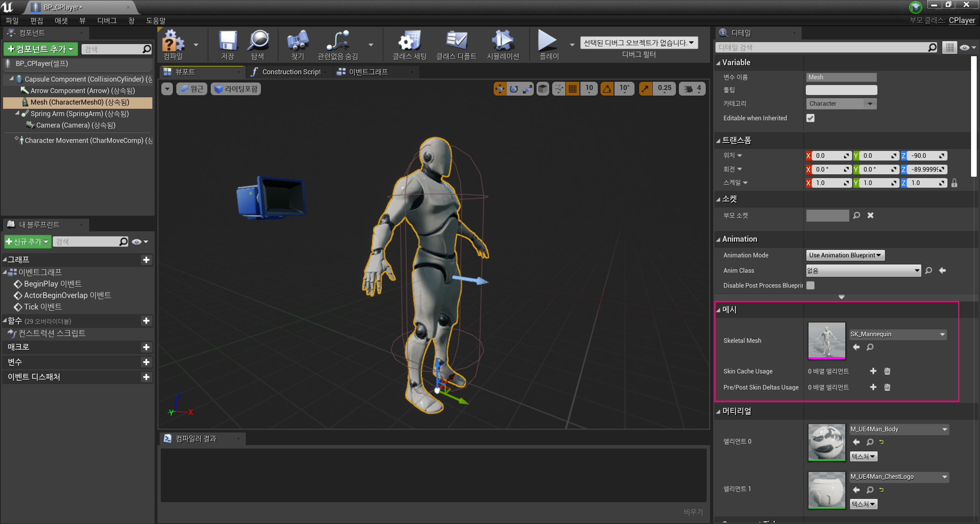Open the Animation Mode dropdown
The width and height of the screenshot is (980, 524).
[845, 255]
